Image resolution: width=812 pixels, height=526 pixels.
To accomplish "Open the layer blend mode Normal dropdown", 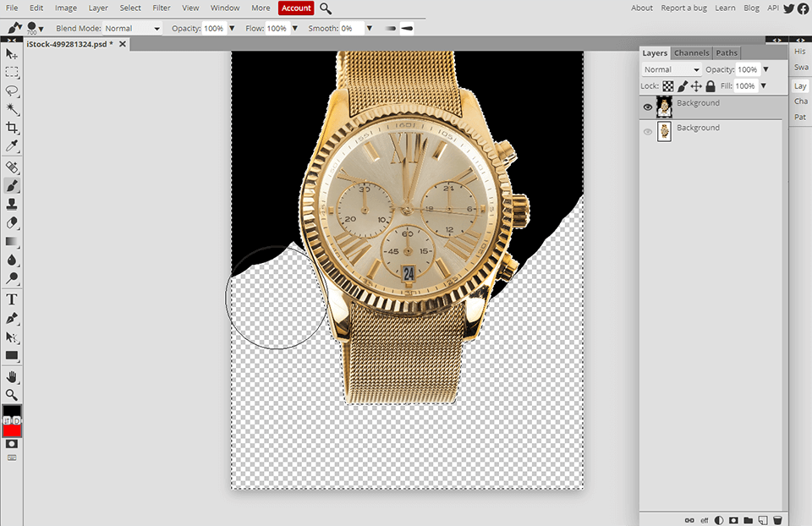I will (672, 69).
